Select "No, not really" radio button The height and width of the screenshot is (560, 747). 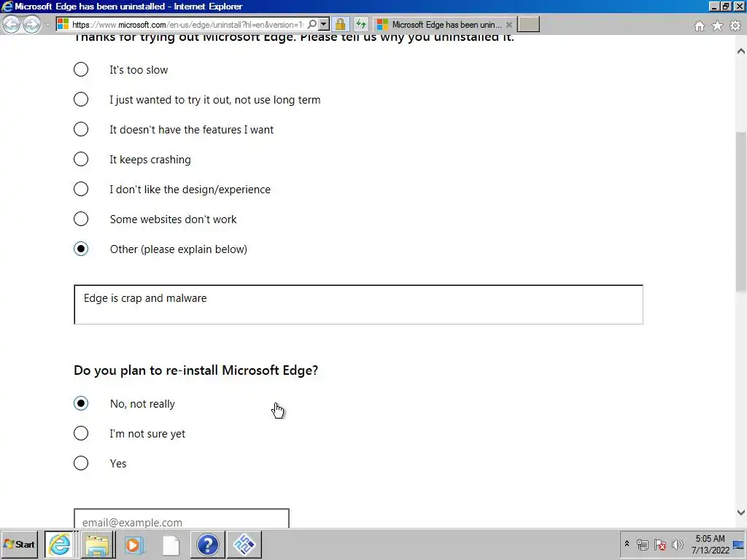click(x=81, y=403)
